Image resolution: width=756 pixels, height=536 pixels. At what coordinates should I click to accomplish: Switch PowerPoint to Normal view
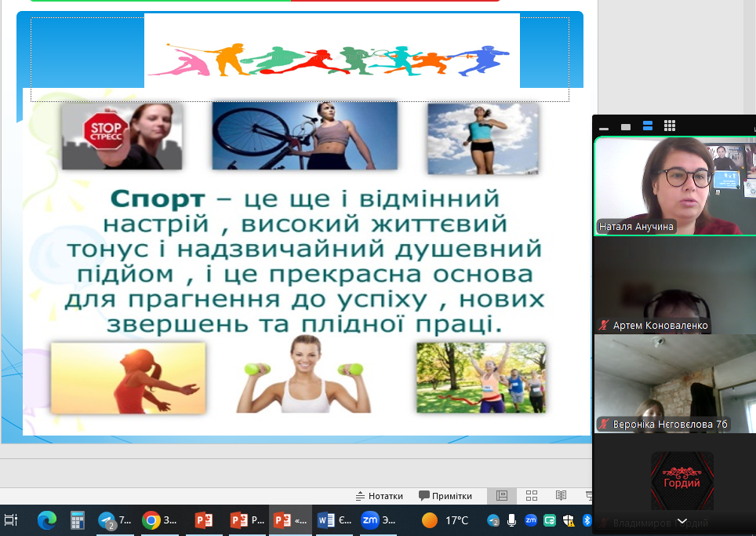tap(502, 496)
